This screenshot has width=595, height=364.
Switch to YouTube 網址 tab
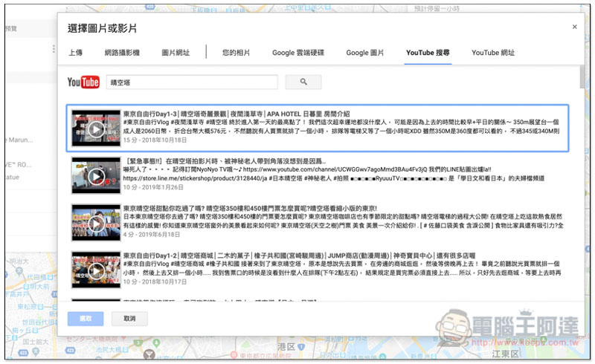tap(493, 53)
